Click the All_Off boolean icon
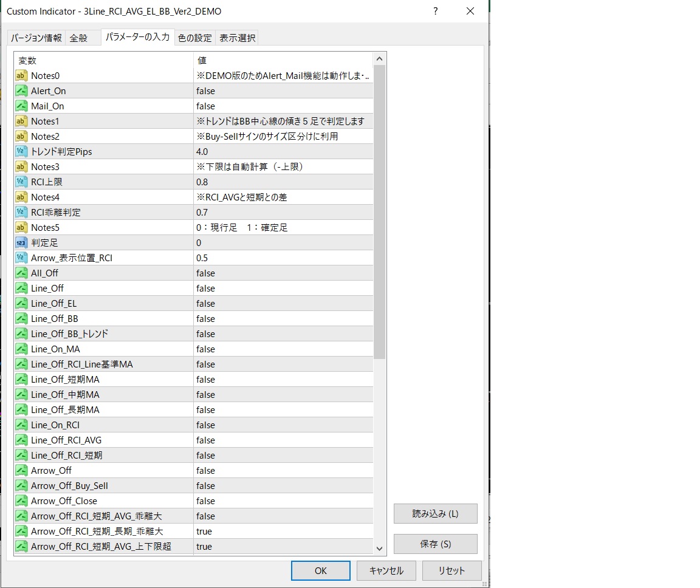Image resolution: width=700 pixels, height=588 pixels. click(21, 273)
